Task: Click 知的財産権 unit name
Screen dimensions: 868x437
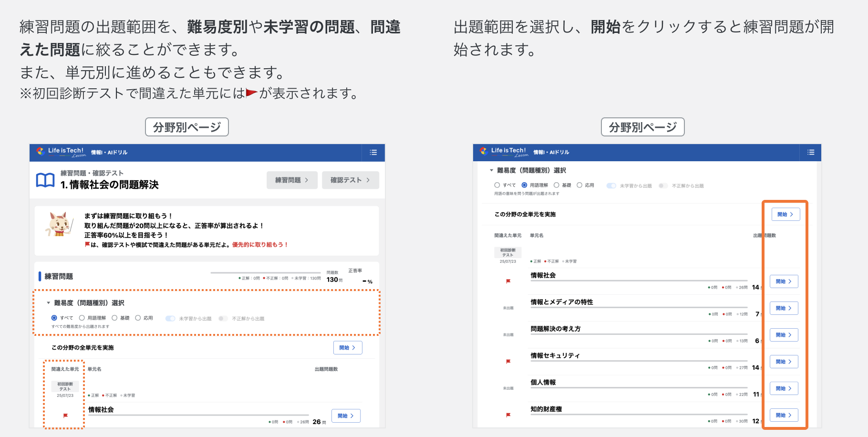Action: [546, 409]
